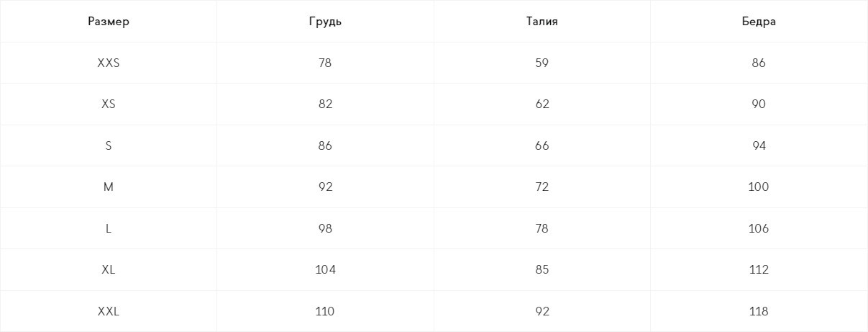This screenshot has height=332, width=868.
Task: Click chest value 78 for XXS
Action: tap(325, 63)
